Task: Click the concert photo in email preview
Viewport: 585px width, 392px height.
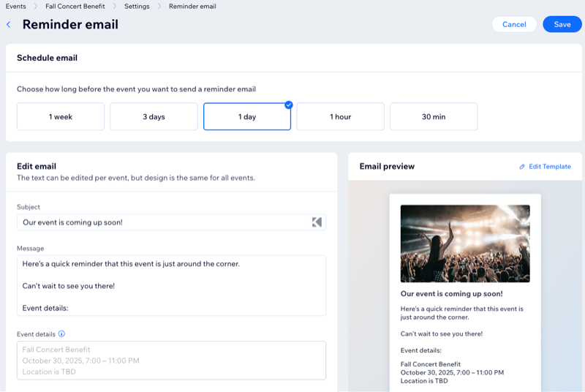Action: click(465, 244)
